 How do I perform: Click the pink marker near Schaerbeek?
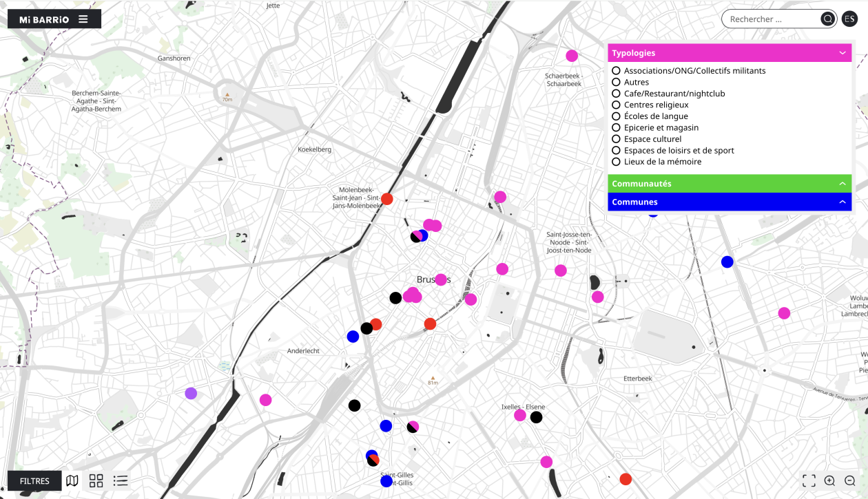coord(572,56)
